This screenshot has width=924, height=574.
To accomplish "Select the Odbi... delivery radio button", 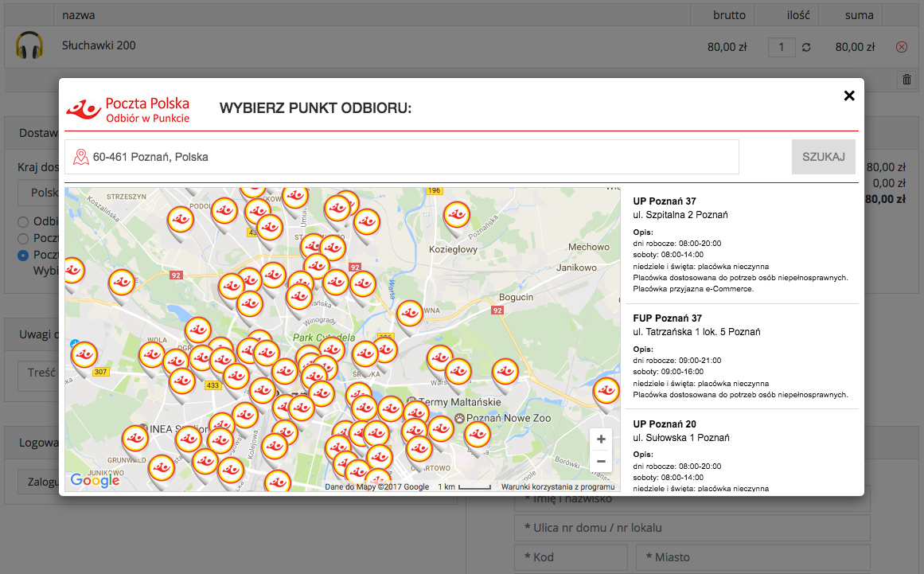I will tap(23, 222).
